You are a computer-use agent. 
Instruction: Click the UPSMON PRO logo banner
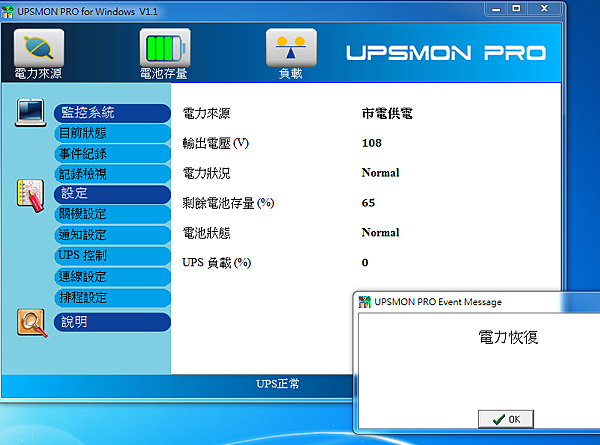click(446, 53)
